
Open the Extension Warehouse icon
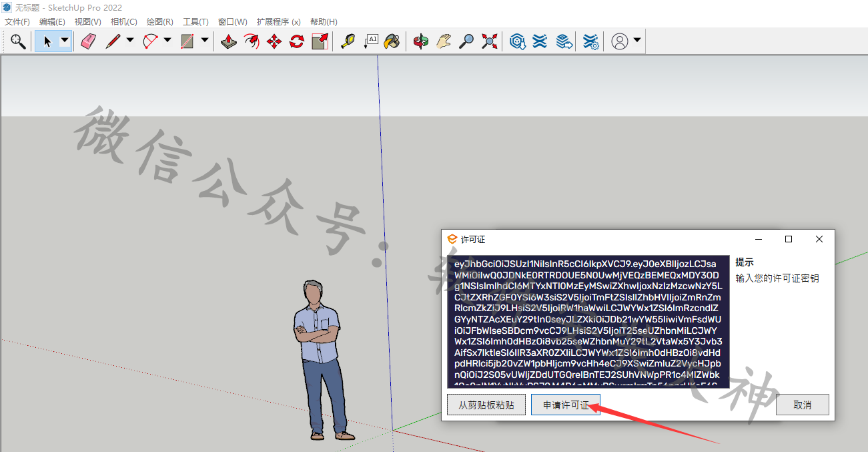point(540,41)
